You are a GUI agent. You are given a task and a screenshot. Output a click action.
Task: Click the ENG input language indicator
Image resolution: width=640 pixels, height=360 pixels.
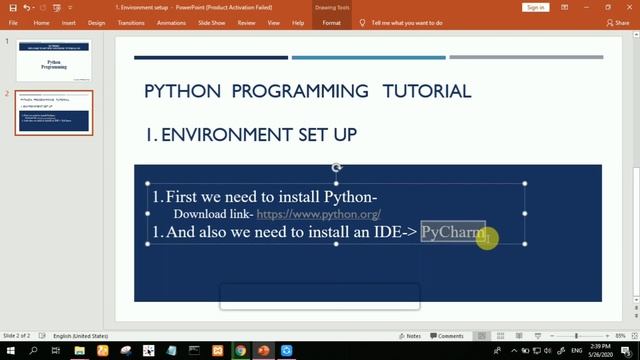[x=577, y=351]
